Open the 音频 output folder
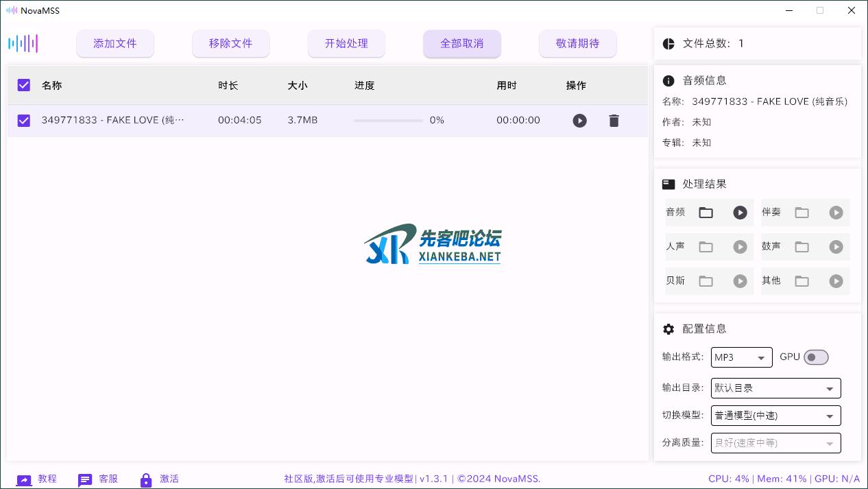868x489 pixels. [706, 213]
